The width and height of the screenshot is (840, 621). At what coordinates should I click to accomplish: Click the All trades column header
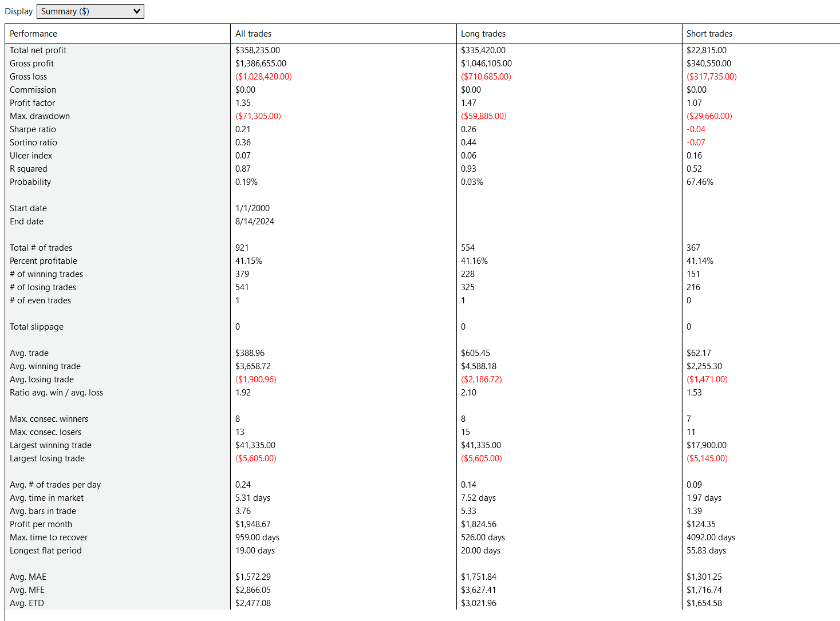(x=253, y=34)
